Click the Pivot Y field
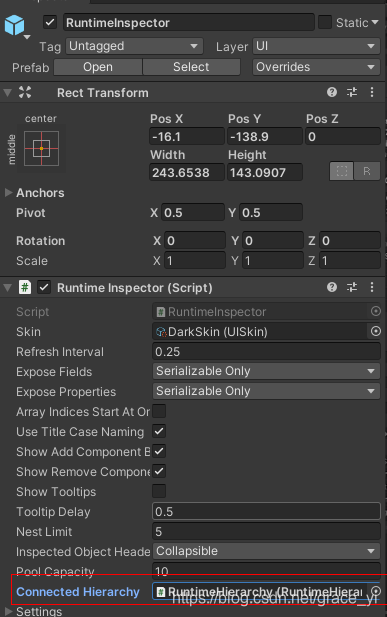 (x=271, y=212)
